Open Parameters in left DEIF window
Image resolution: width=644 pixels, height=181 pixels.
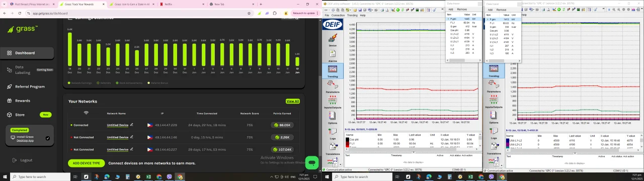[x=333, y=87]
